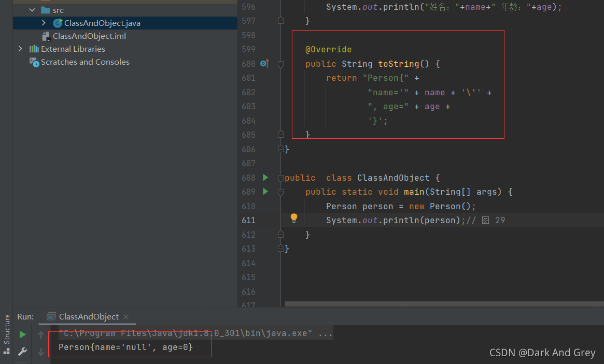Click the down arrow in Run panel
Image resolution: width=604 pixels, height=364 pixels.
[x=41, y=352]
